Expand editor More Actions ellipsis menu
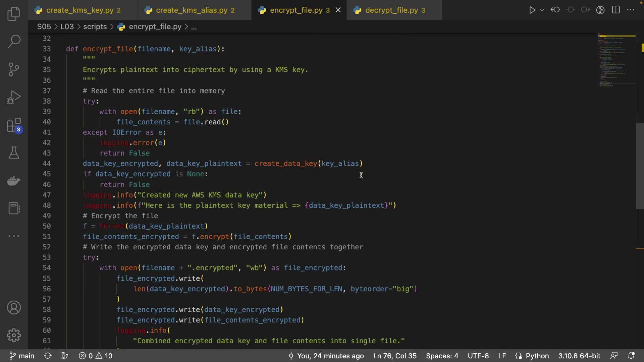The image size is (644, 362). (631, 10)
